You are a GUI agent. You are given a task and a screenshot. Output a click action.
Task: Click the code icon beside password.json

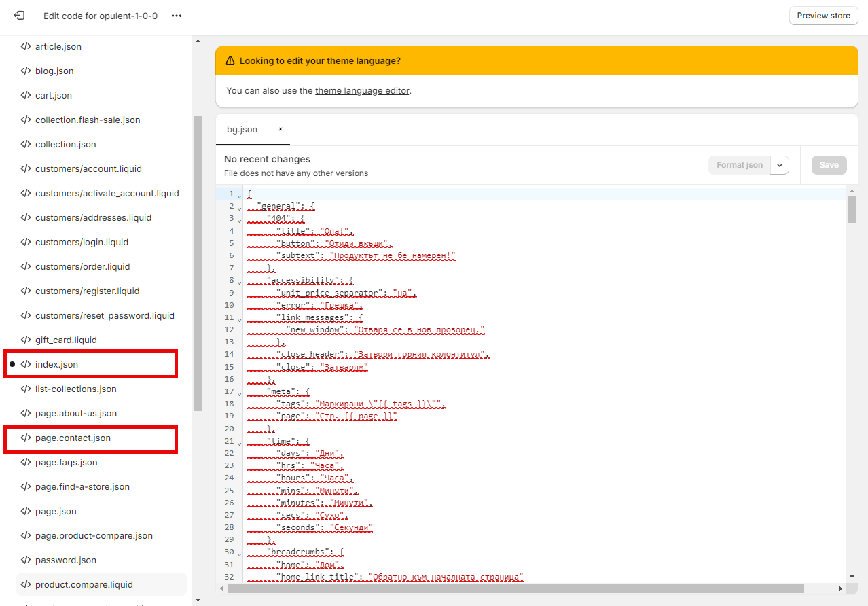pyautogui.click(x=26, y=560)
